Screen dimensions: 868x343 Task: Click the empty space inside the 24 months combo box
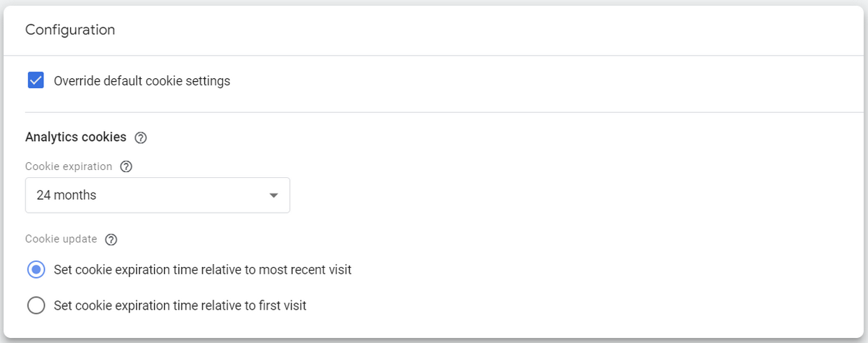click(x=181, y=195)
